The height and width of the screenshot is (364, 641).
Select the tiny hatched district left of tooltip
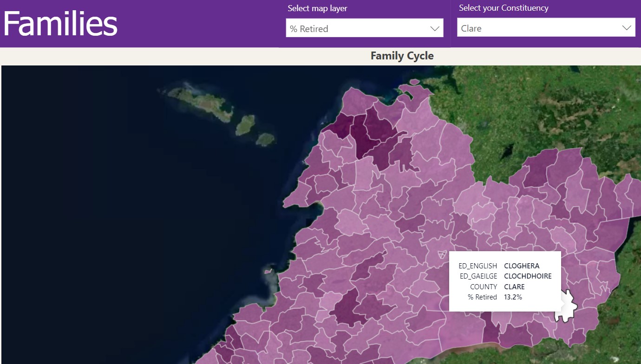pyautogui.click(x=441, y=253)
